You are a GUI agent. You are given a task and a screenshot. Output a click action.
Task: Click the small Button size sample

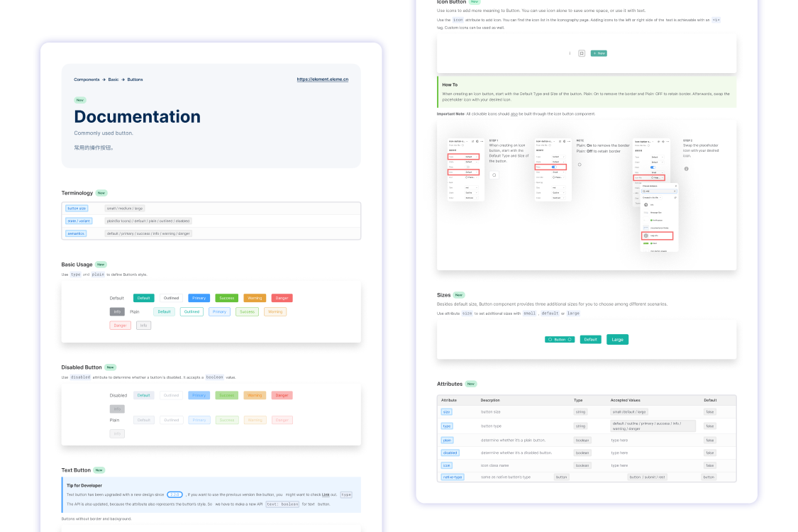(560, 340)
